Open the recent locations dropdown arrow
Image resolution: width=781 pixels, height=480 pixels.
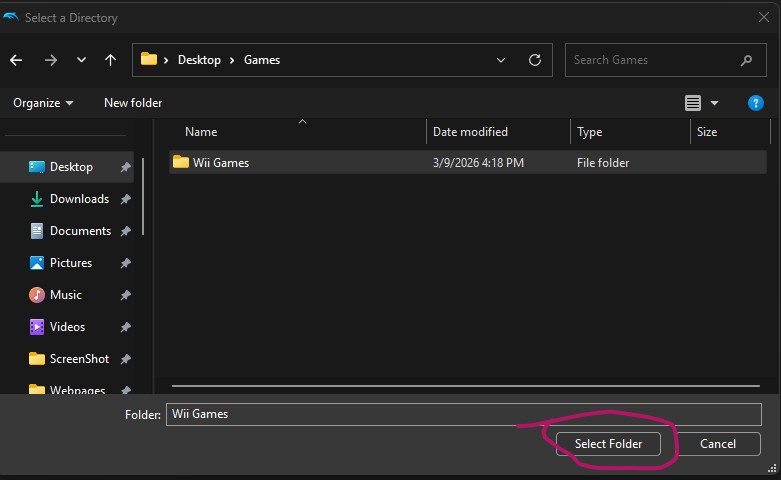tap(81, 60)
